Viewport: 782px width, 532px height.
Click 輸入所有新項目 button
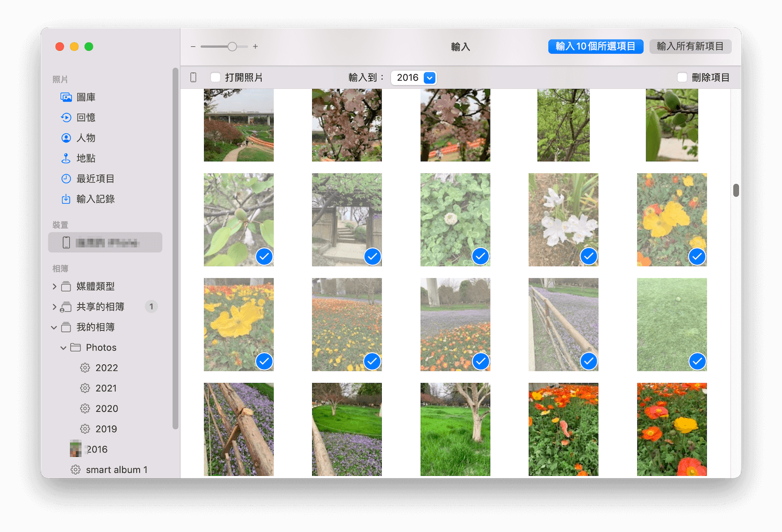690,46
